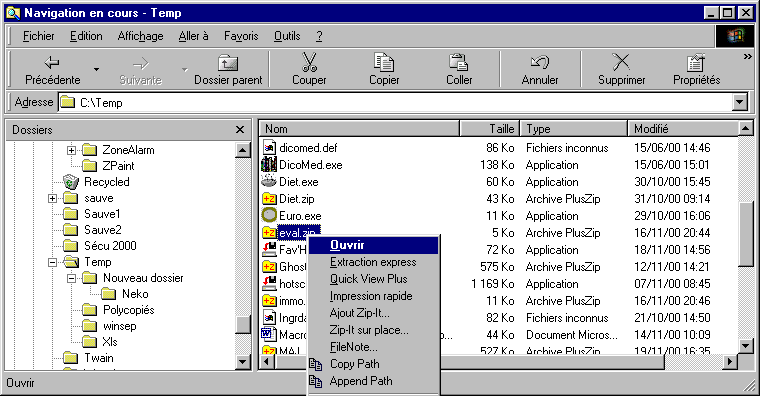The height and width of the screenshot is (396, 760).
Task: Expand the sauve folder node
Action: coord(52,198)
